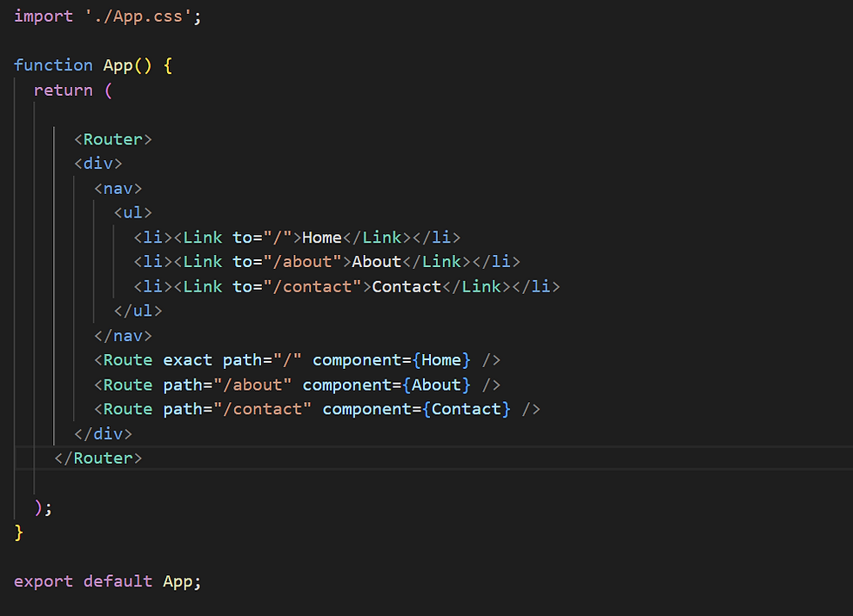
Task: Click the closing </ul> tag
Action: click(x=138, y=311)
